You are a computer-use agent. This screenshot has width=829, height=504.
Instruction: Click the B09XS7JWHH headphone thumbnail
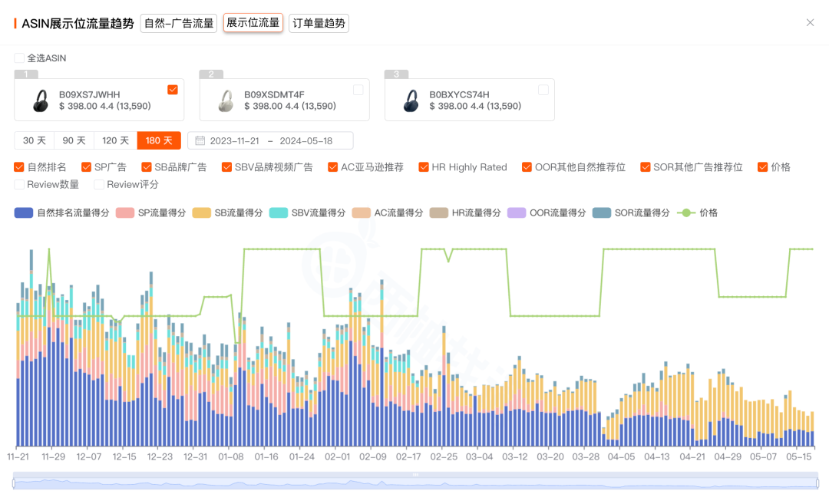pyautogui.click(x=40, y=99)
